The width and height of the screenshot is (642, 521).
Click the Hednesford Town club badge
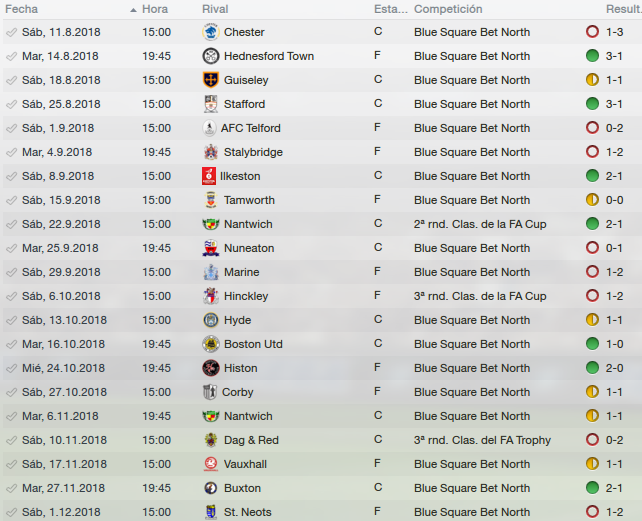pos(210,56)
